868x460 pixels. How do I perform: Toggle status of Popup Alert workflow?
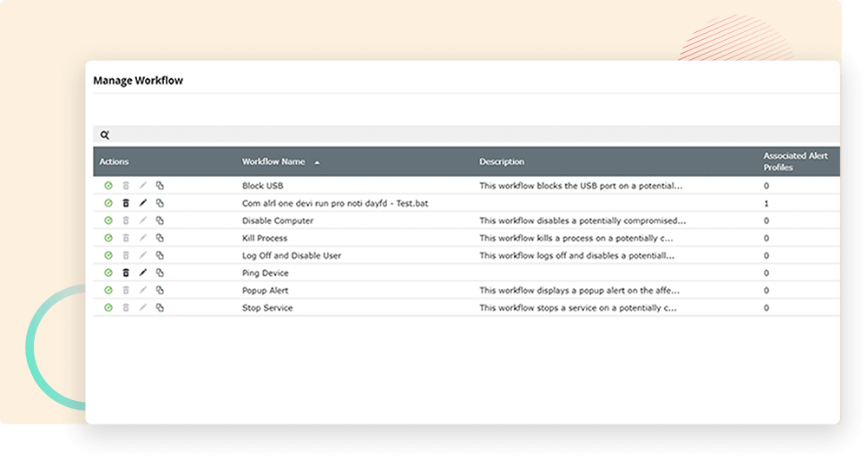108,290
